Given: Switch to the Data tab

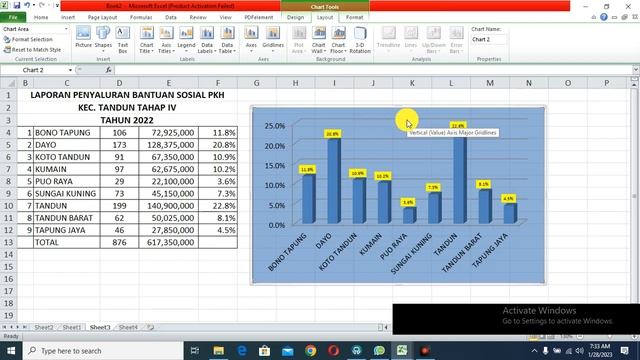Looking at the screenshot, I should pos(171,17).
